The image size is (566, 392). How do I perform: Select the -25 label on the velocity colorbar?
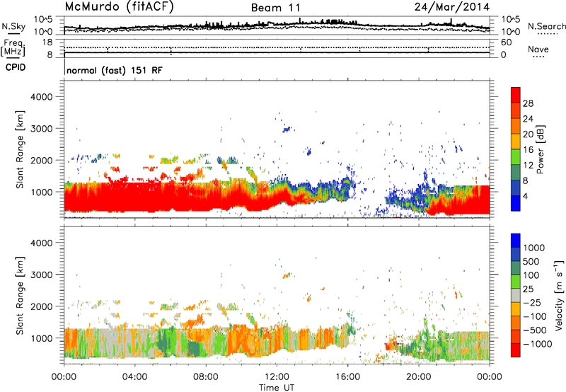pos(533,303)
